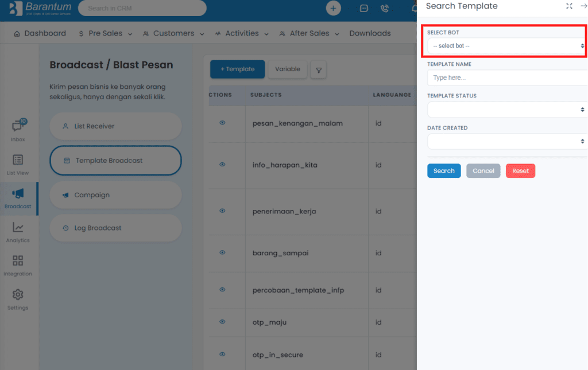Click the call icon in top bar

pos(385,9)
